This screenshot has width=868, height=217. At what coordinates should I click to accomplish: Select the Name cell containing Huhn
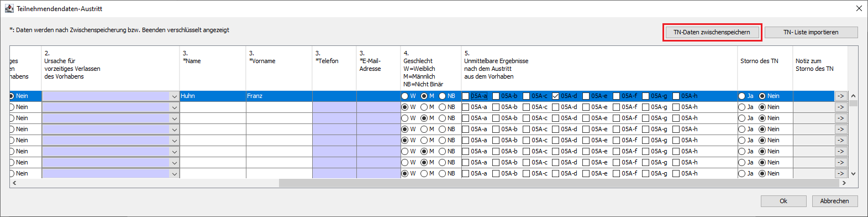click(213, 96)
